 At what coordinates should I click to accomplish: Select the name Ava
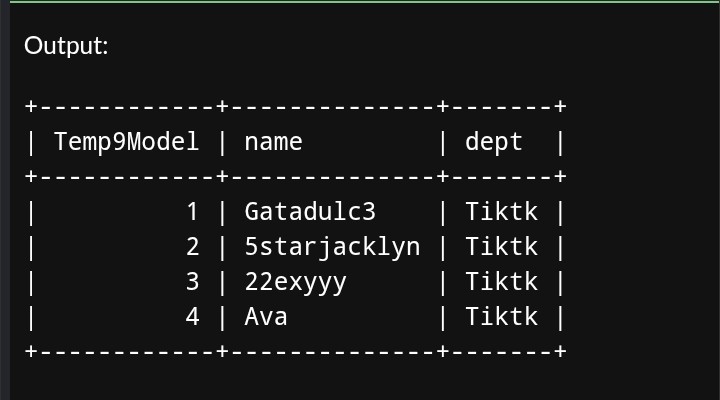click(266, 317)
